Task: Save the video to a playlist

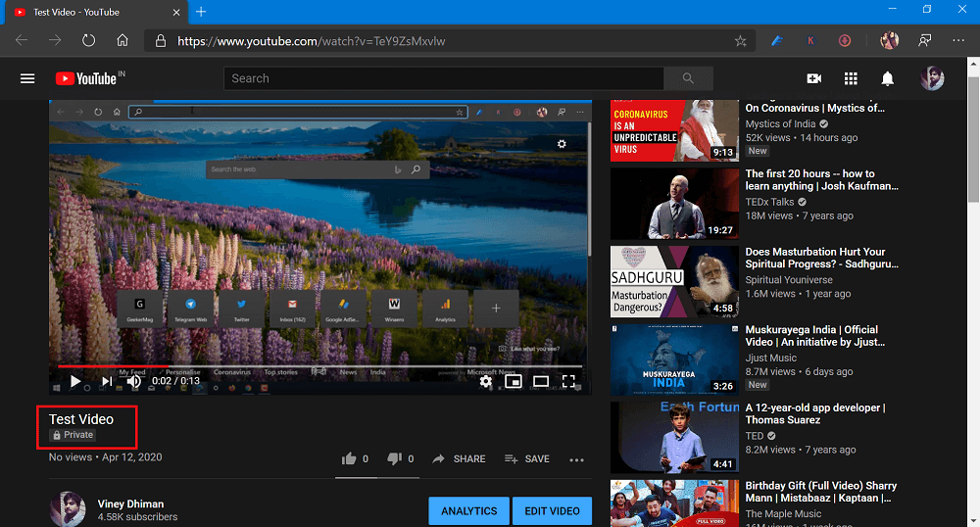Action: (x=527, y=459)
